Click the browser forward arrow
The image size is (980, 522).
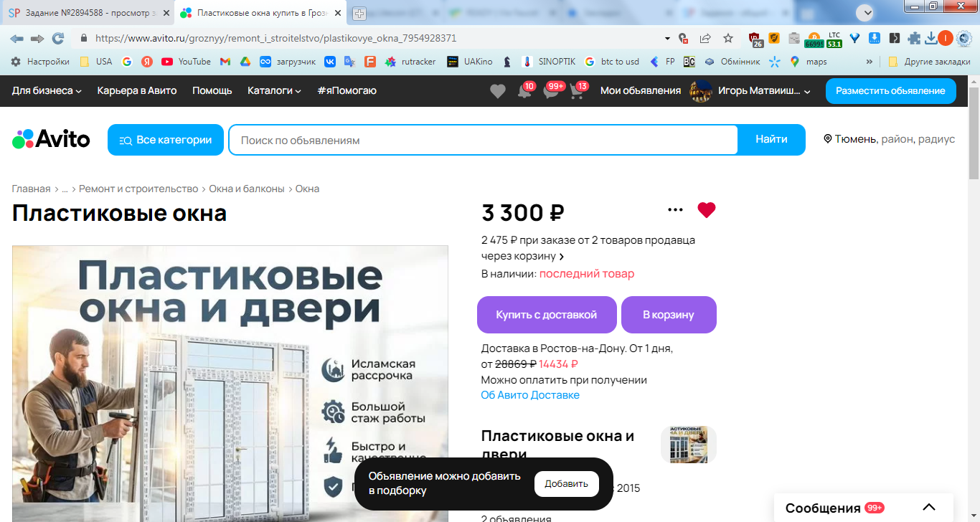click(x=37, y=38)
